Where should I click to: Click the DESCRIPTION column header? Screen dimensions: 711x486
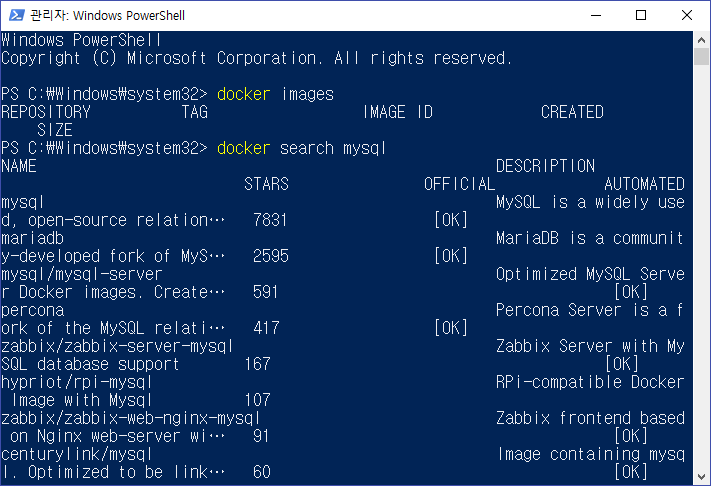click(545, 166)
